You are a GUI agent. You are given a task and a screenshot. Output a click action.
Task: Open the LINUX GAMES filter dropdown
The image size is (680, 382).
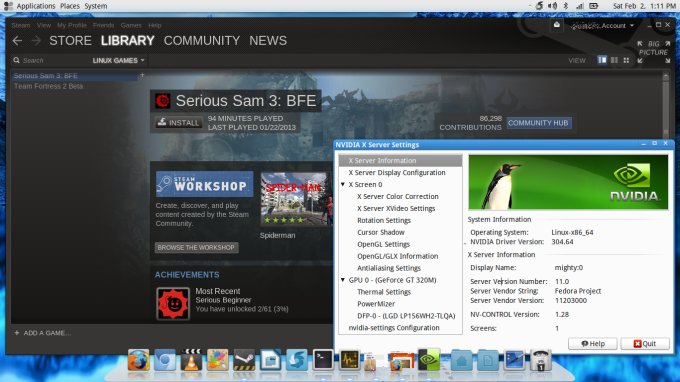pyautogui.click(x=118, y=60)
